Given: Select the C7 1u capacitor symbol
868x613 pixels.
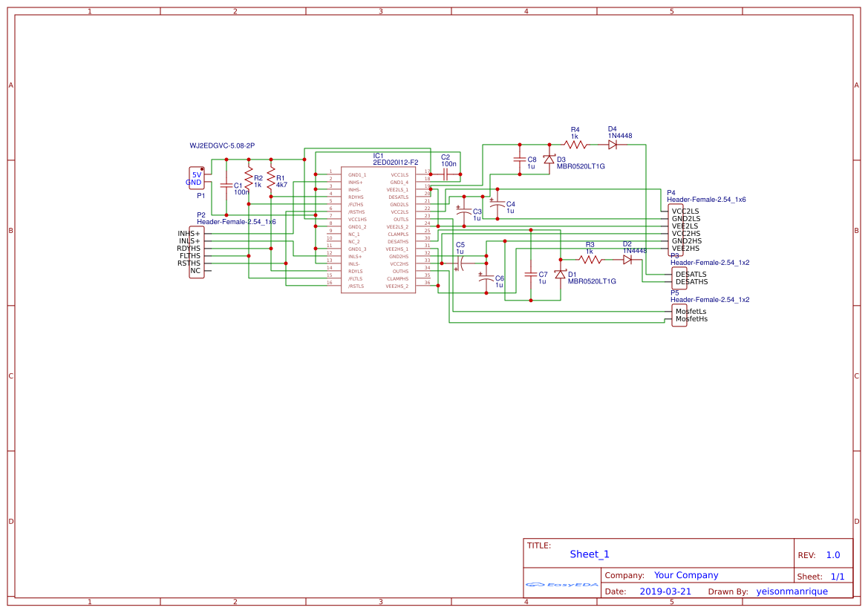Looking at the screenshot, I should [x=530, y=274].
